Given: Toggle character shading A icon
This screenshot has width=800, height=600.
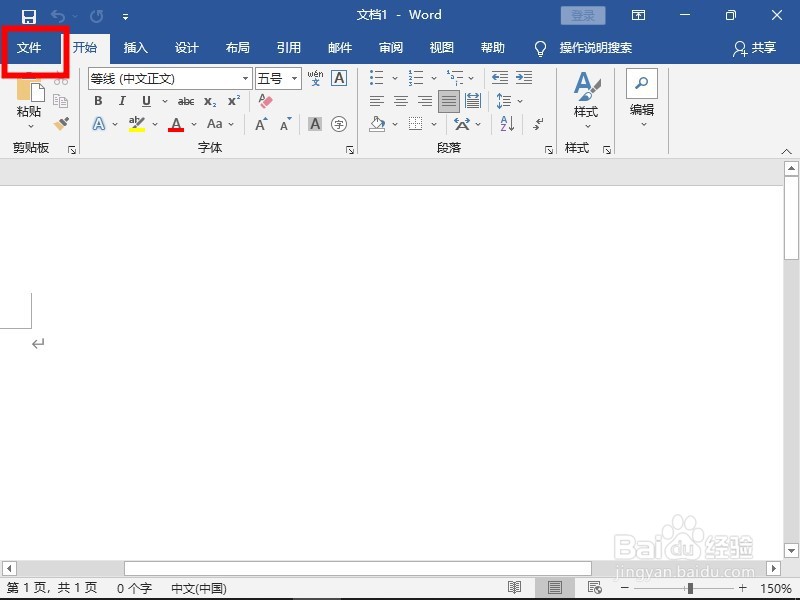Looking at the screenshot, I should coord(315,124).
